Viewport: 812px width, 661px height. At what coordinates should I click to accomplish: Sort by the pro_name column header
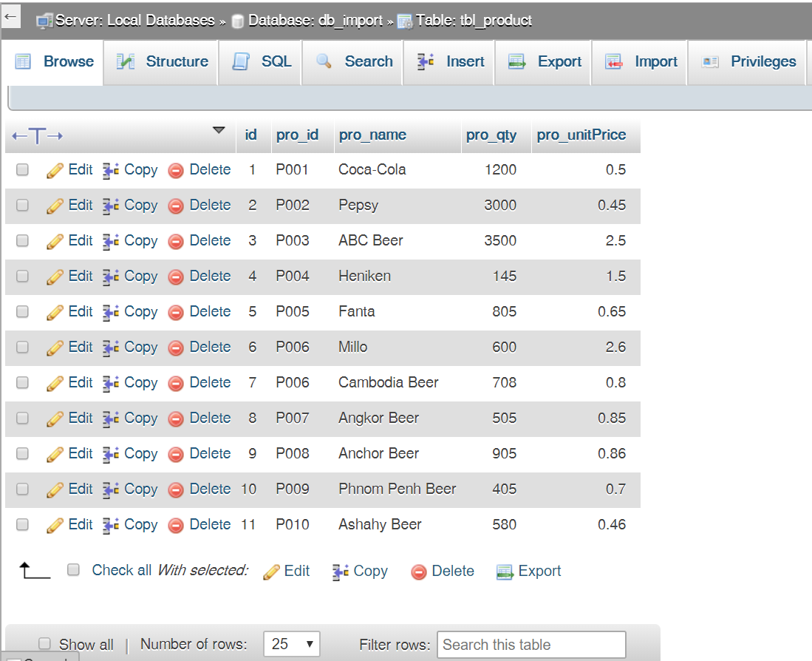pyautogui.click(x=372, y=135)
